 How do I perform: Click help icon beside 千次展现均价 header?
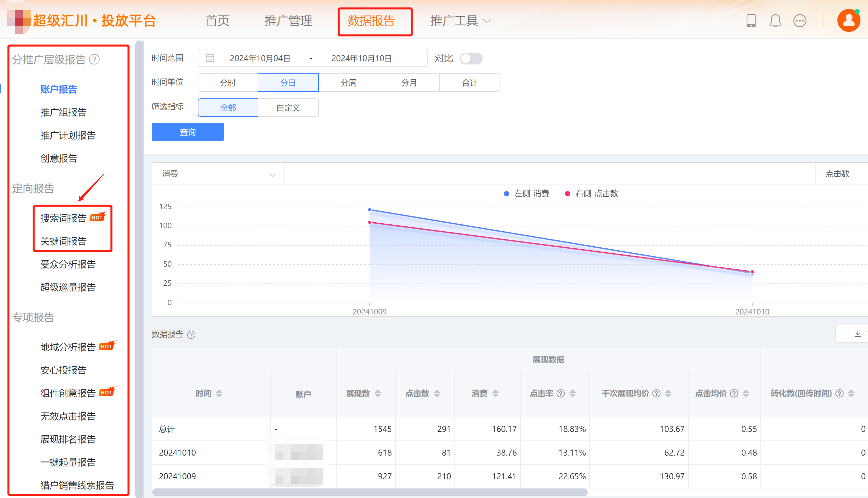point(656,394)
